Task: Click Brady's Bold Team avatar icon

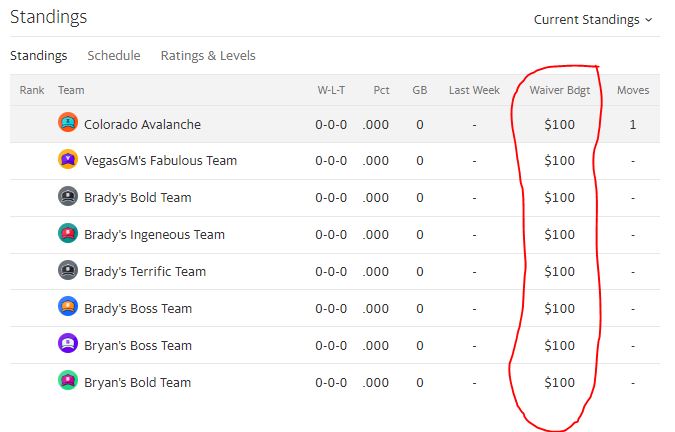Action: tap(68, 197)
